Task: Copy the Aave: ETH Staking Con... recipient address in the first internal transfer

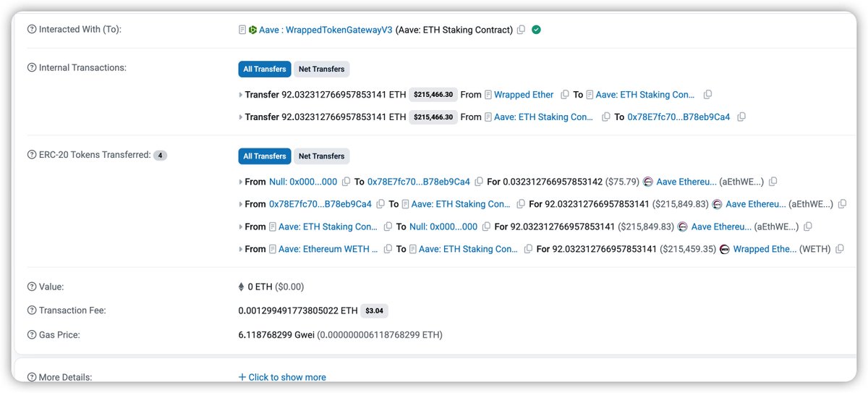Action: [708, 95]
